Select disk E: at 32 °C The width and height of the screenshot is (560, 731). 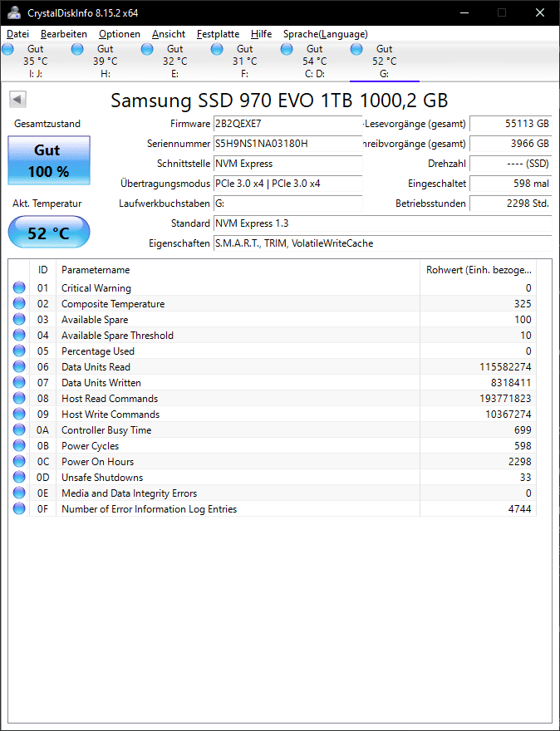[174, 61]
